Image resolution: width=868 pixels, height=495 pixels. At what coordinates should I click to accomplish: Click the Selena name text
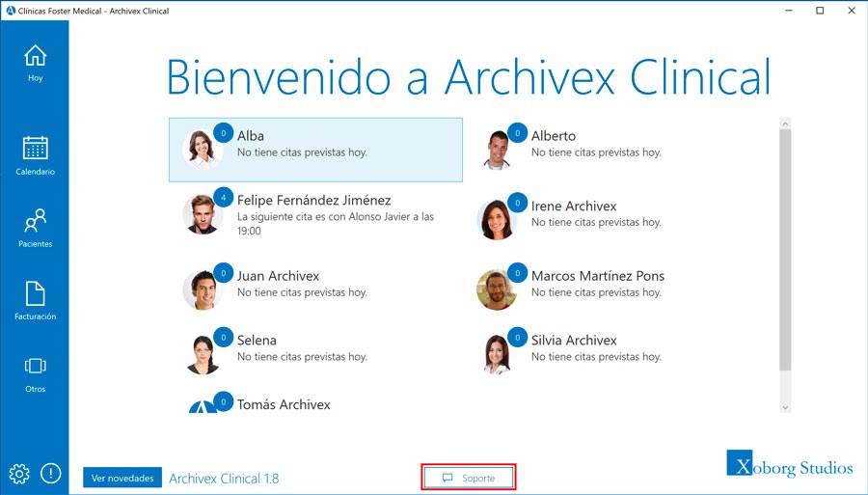pyautogui.click(x=257, y=341)
